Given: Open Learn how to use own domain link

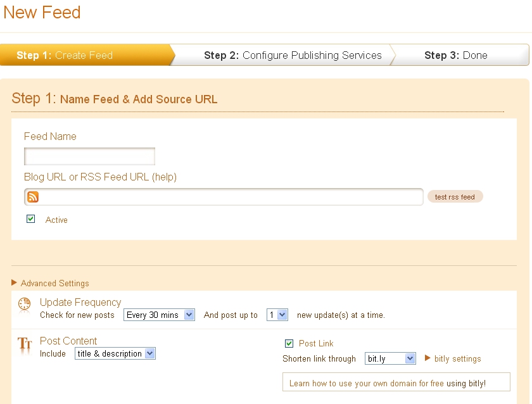Looking at the screenshot, I should click(388, 383).
